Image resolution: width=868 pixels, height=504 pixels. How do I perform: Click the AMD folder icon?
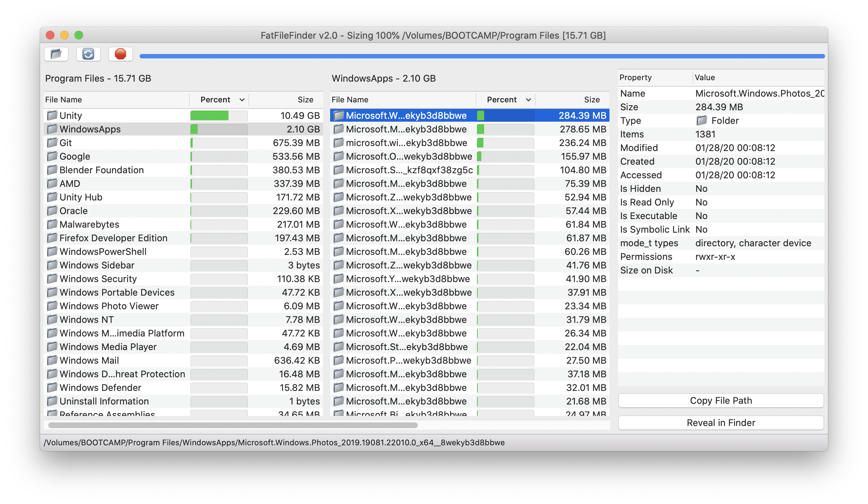tap(52, 183)
